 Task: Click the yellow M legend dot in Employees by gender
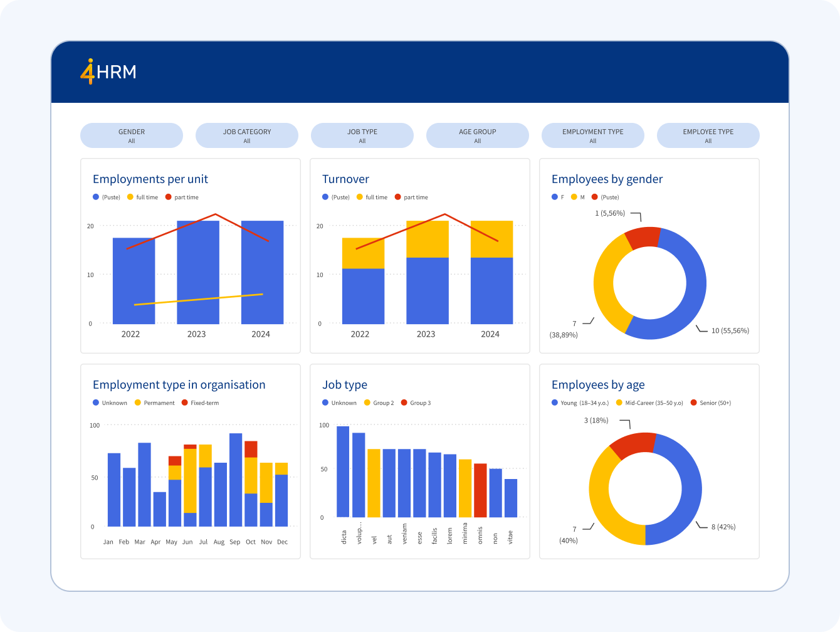coord(572,197)
